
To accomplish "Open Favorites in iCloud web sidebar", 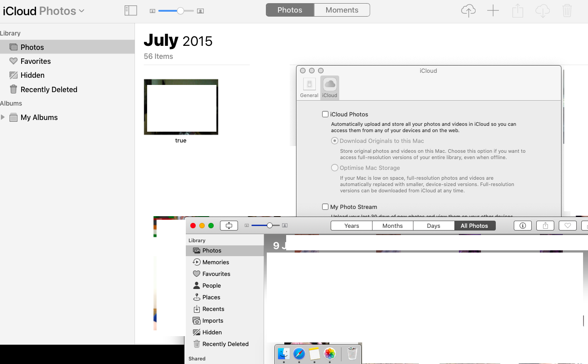I will [67, 61].
